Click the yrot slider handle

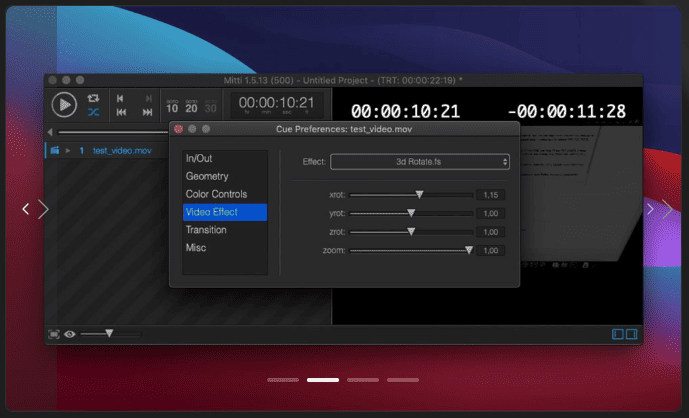pyautogui.click(x=411, y=213)
